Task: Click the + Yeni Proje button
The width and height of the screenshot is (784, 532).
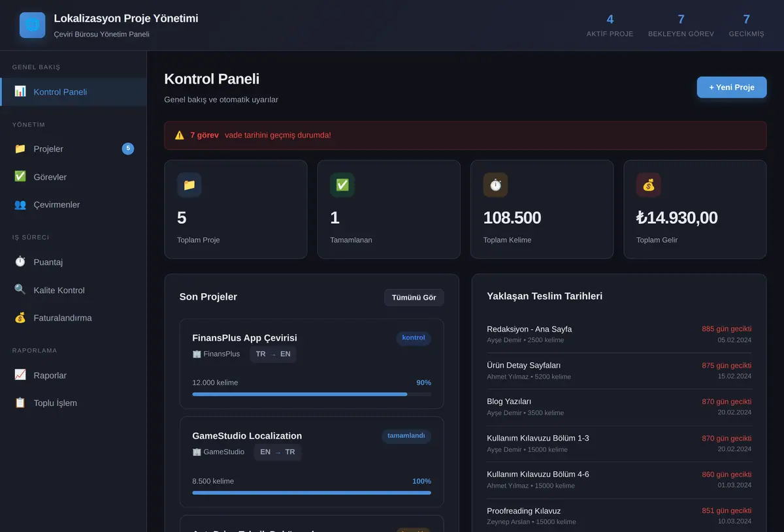Action: click(732, 87)
